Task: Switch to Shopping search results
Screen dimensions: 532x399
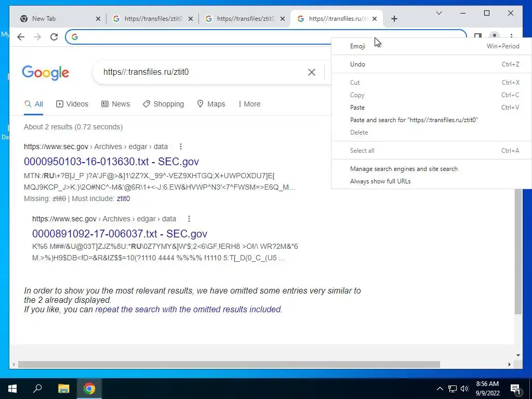Action: click(164, 104)
